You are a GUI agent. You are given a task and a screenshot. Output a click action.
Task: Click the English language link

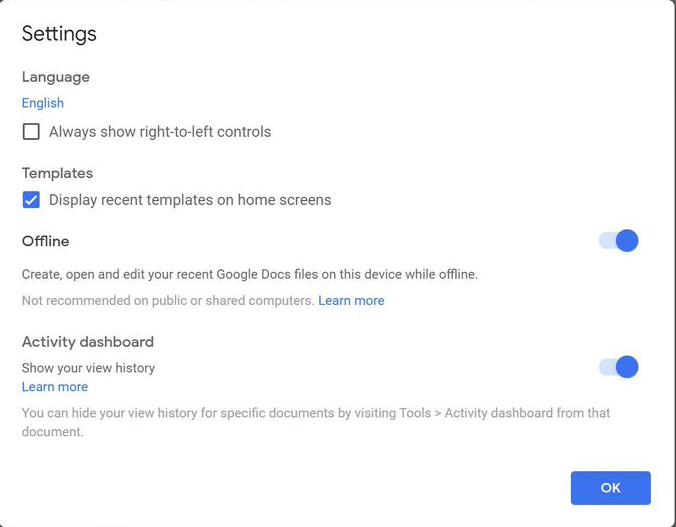coord(43,103)
